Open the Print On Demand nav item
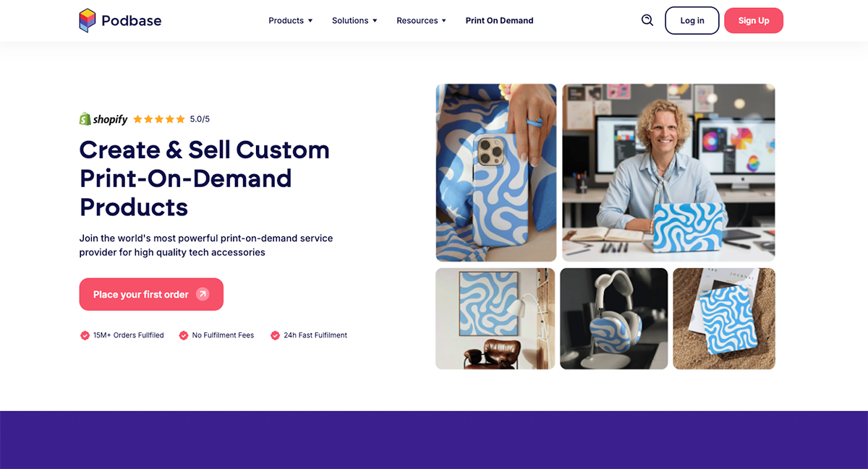The image size is (868, 469). 499,20
